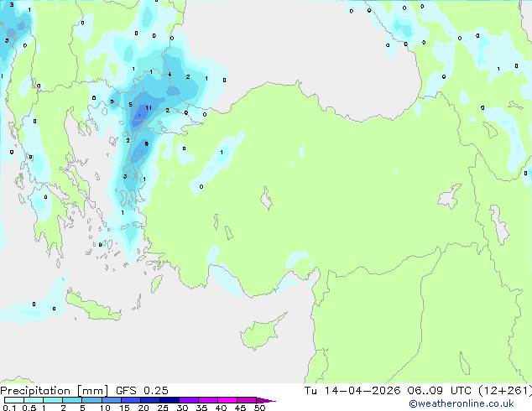The height and width of the screenshot is (411, 532).
Task: Click the "10" legend scale label
Action: [105, 408]
